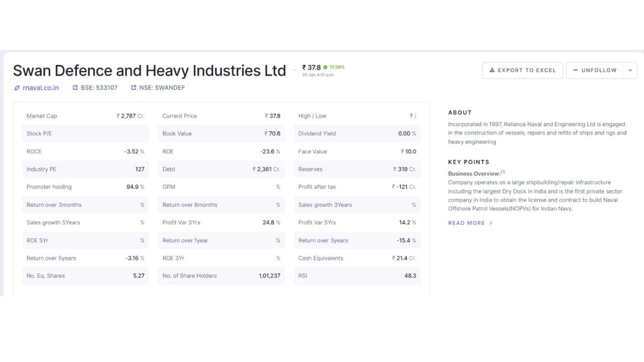Image resolution: width=644 pixels, height=362 pixels.
Task: Click the header price ₹ 37.8 beside title
Action: 311,67
